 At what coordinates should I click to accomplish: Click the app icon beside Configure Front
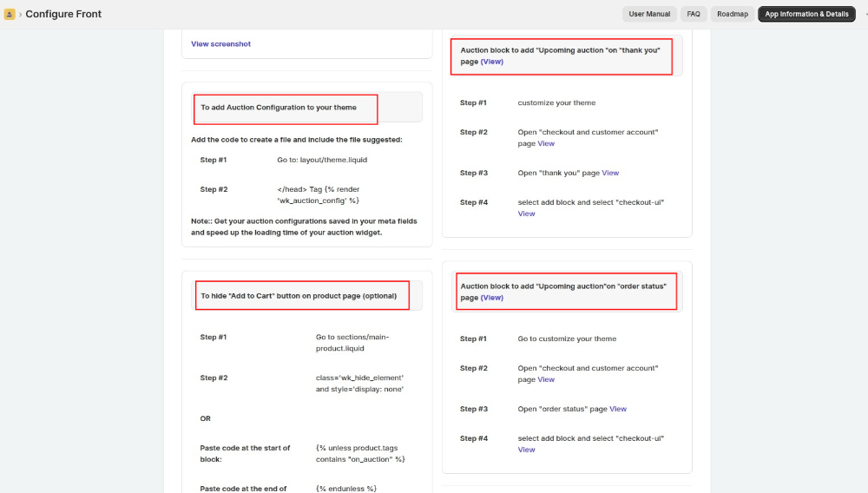tap(10, 14)
